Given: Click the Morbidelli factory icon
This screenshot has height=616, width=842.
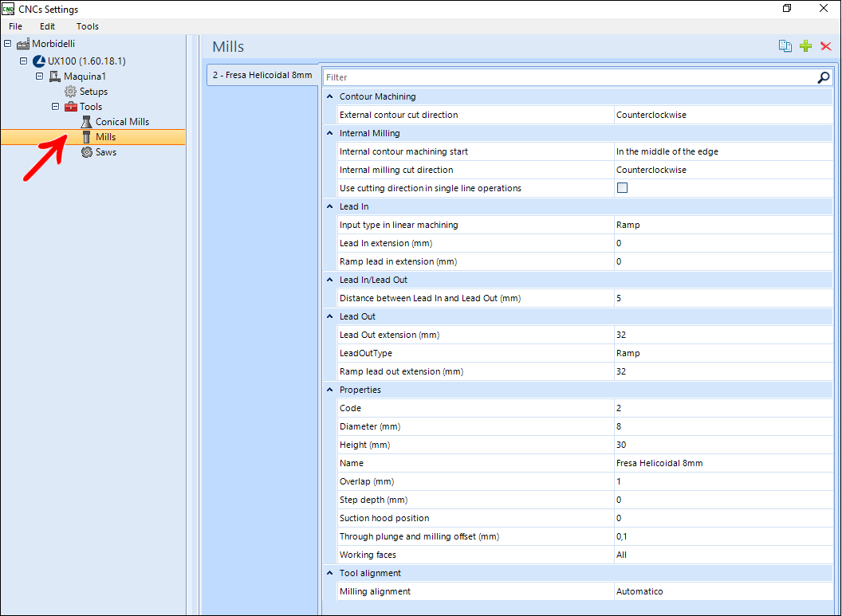Looking at the screenshot, I should (x=23, y=44).
